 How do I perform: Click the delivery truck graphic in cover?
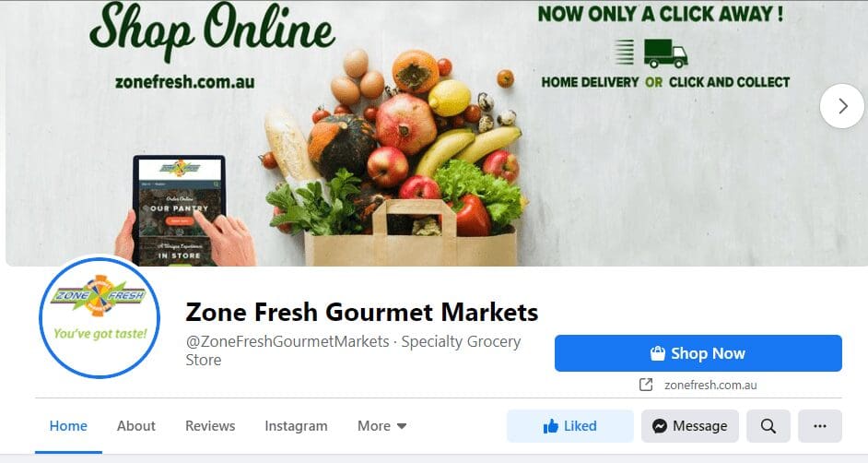point(665,53)
